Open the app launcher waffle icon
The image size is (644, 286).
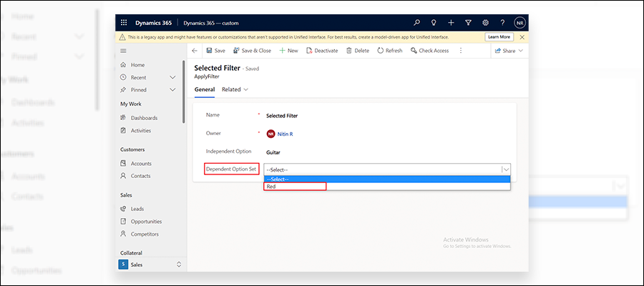click(x=124, y=23)
